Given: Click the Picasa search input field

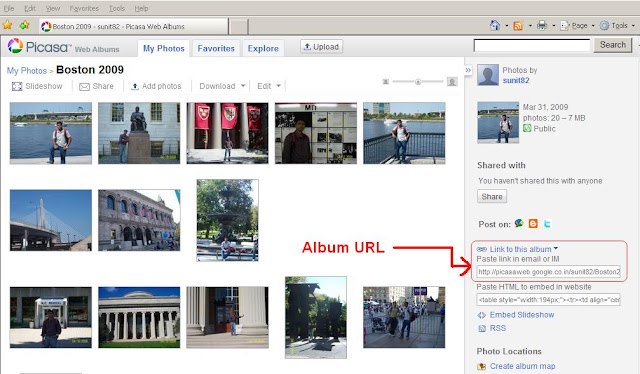Looking at the screenshot, I should click(532, 45).
